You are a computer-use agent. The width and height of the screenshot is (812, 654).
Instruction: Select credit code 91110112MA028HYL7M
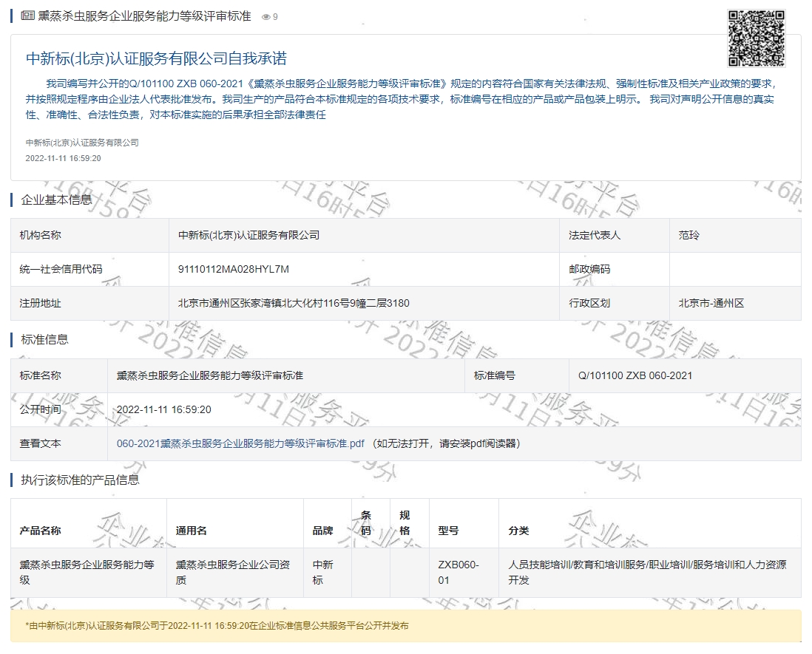234,269
